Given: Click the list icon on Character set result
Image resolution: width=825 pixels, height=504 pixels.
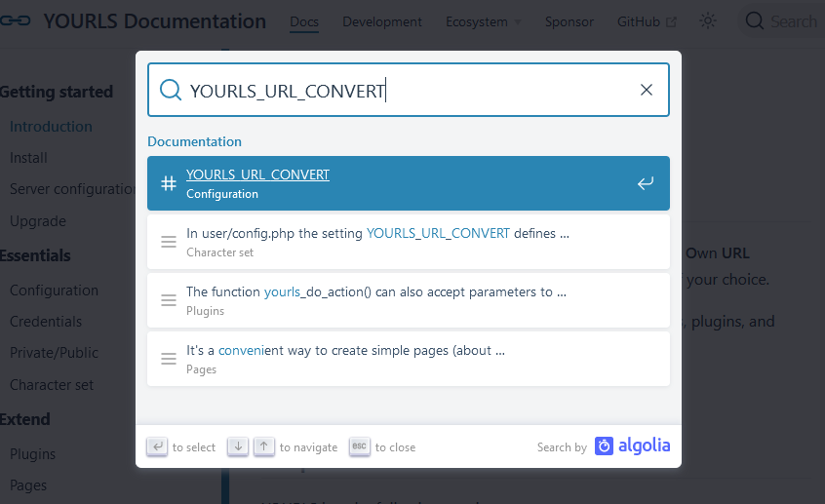Looking at the screenshot, I should [169, 242].
